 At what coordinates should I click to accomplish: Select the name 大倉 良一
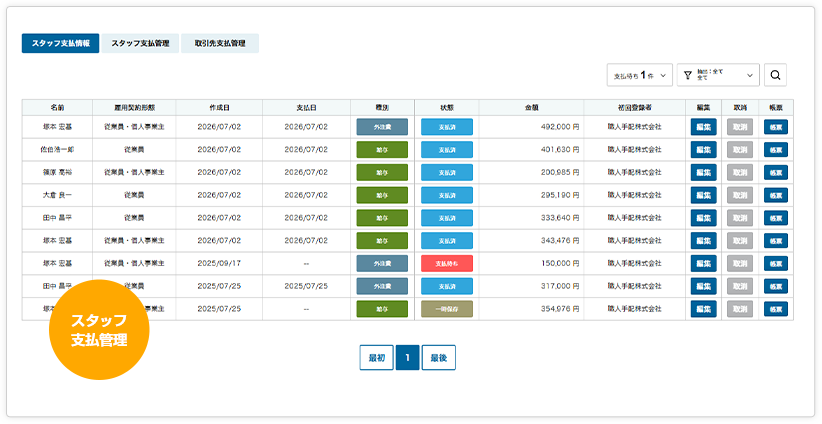point(57,195)
